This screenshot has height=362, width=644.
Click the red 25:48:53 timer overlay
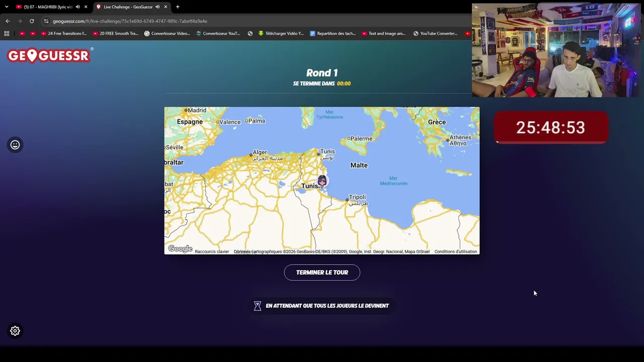(x=551, y=128)
